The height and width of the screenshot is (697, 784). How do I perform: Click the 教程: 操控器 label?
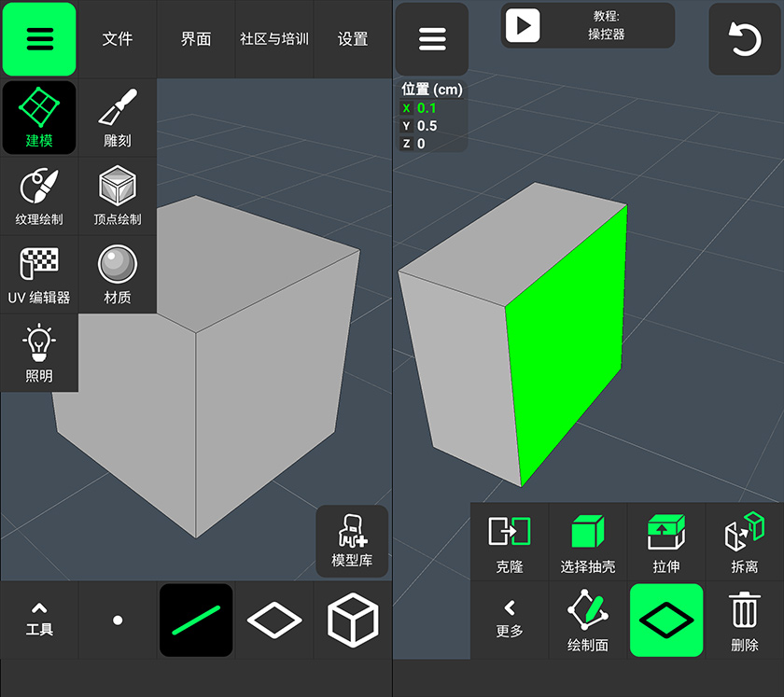coord(606,25)
